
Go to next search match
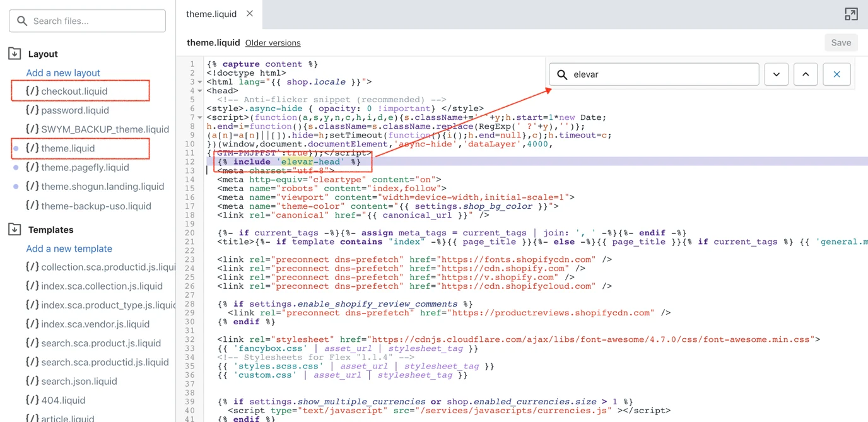[777, 74]
